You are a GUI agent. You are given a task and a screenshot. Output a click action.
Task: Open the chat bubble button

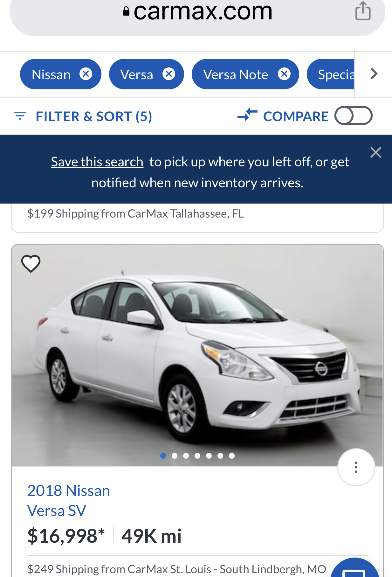point(355,569)
